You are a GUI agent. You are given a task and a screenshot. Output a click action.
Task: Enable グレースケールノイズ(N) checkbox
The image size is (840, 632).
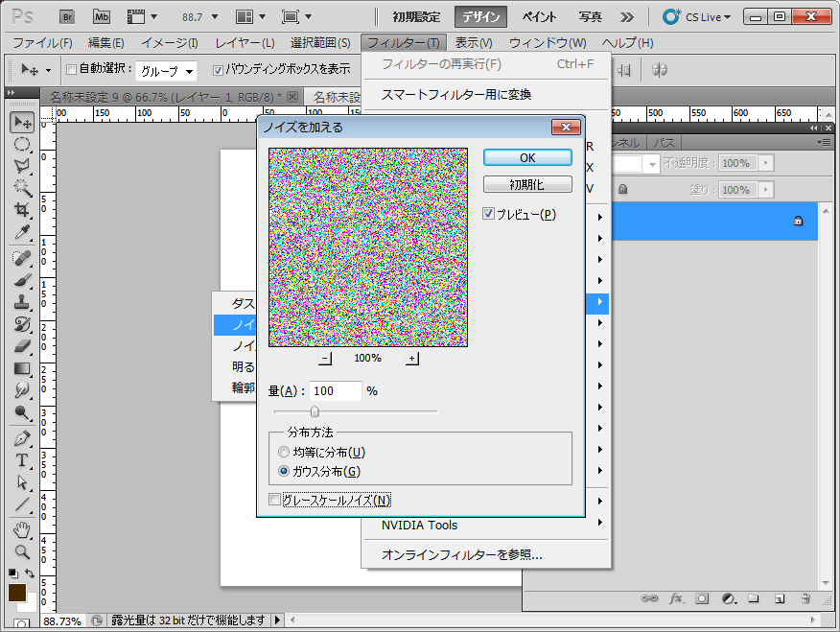coord(275,500)
